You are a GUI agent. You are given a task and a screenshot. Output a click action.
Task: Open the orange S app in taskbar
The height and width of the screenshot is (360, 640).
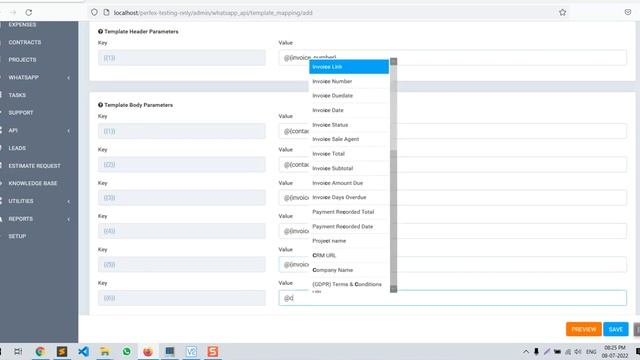click(213, 351)
